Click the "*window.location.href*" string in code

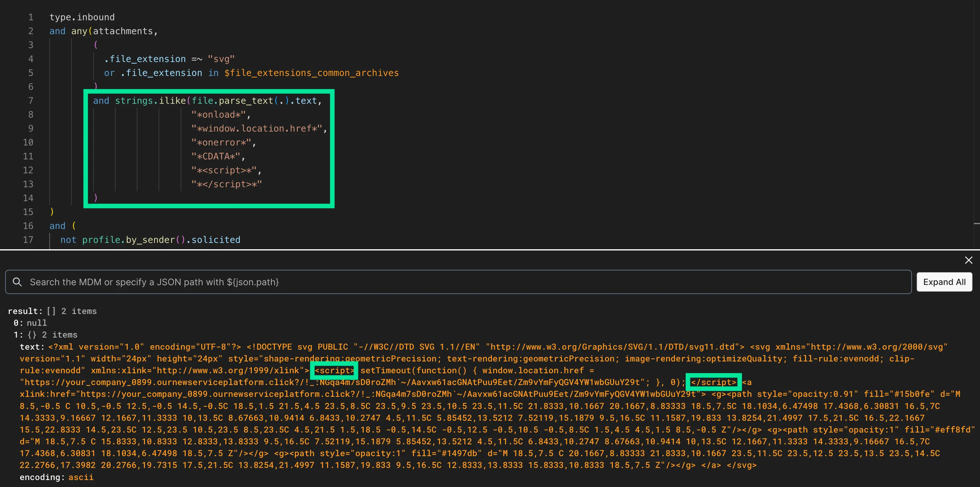click(257, 129)
